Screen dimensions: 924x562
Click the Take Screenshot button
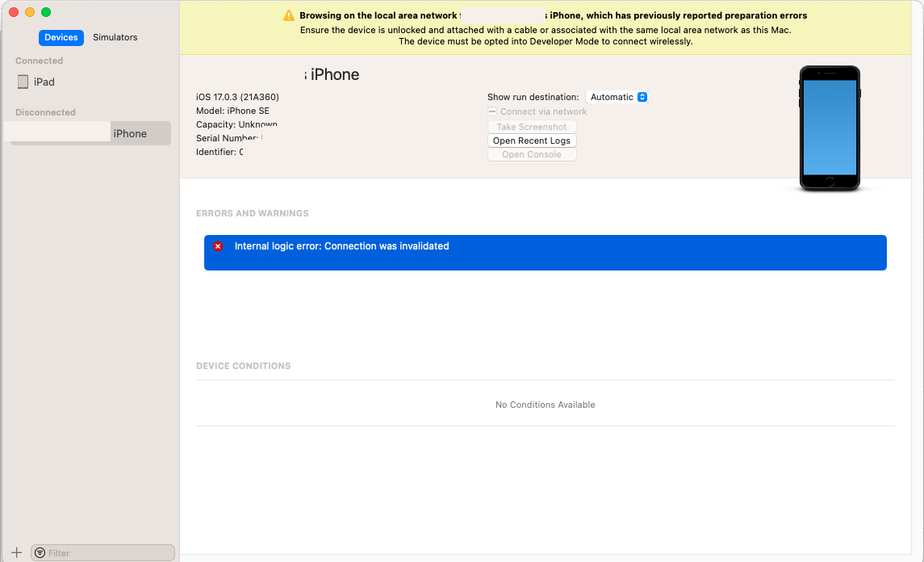[532, 127]
